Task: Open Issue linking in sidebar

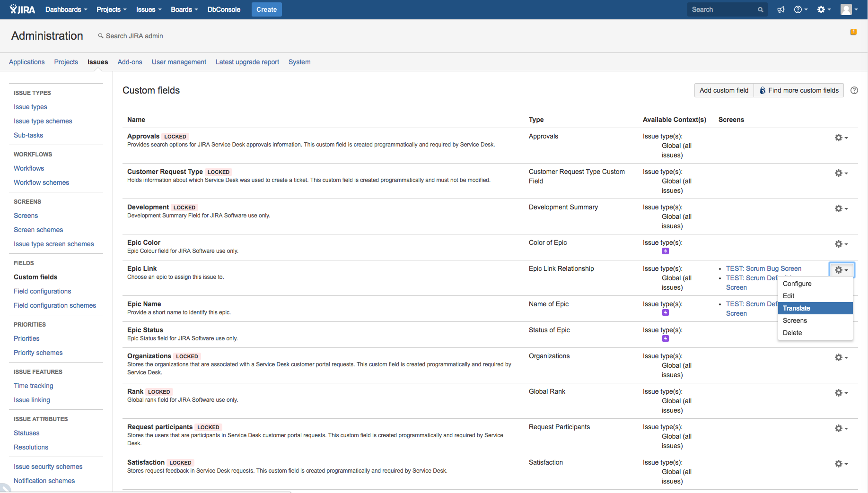Action: pos(32,400)
